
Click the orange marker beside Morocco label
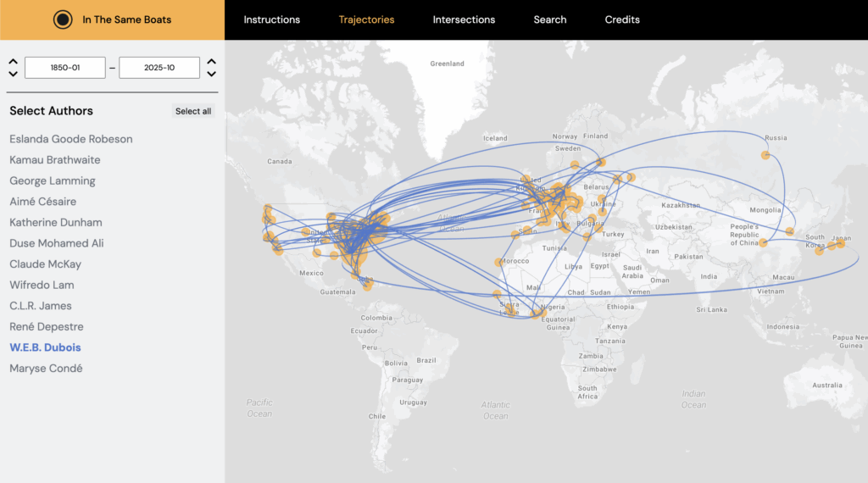pyautogui.click(x=498, y=262)
